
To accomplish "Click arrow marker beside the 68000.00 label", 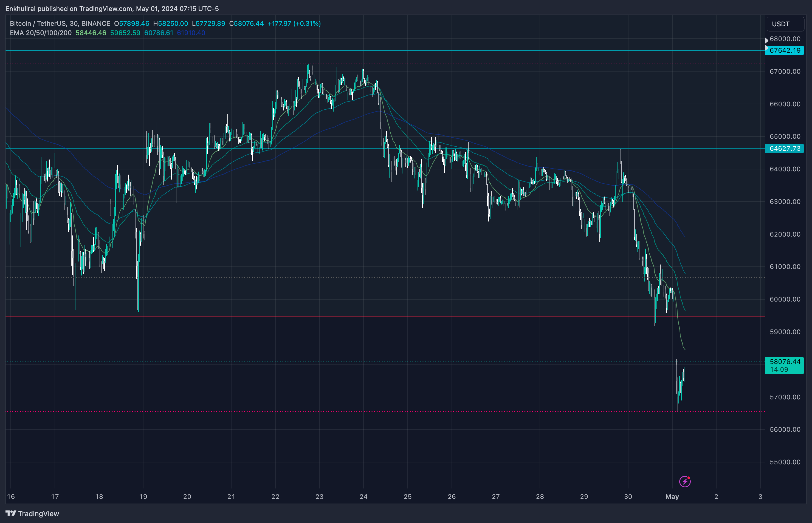I will (x=767, y=40).
